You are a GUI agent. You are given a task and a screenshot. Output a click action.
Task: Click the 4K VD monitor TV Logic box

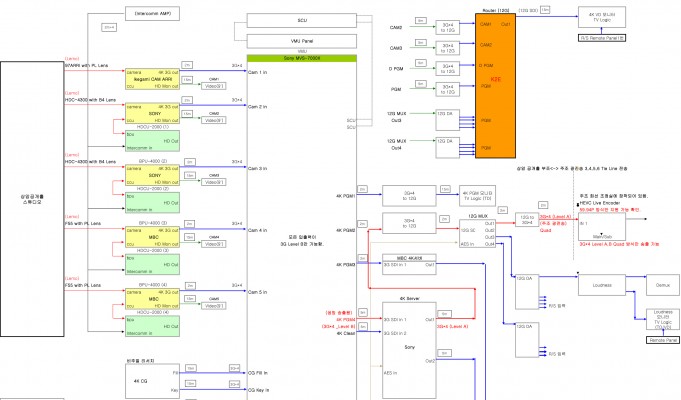(x=602, y=17)
